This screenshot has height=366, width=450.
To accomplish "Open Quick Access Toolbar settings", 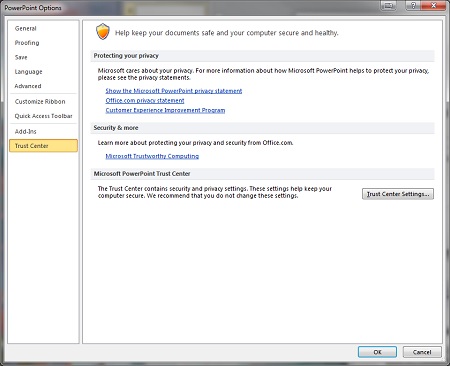I will coord(43,116).
